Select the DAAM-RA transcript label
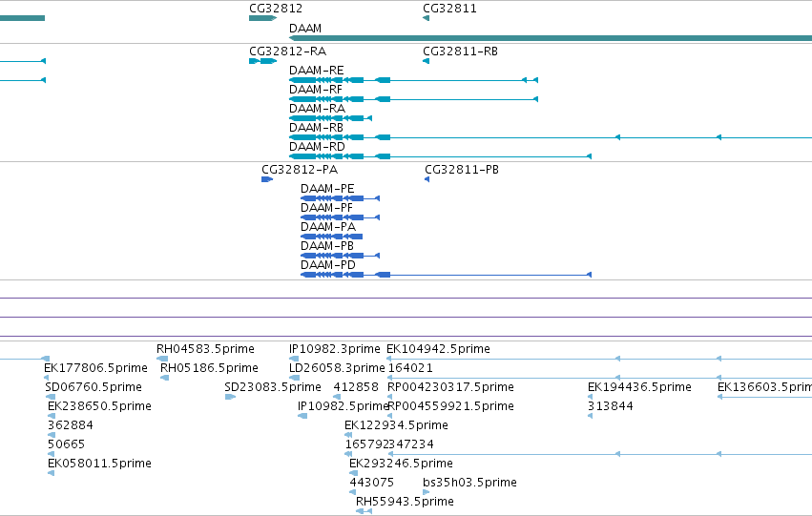The height and width of the screenshot is (516, 812). 317,109
